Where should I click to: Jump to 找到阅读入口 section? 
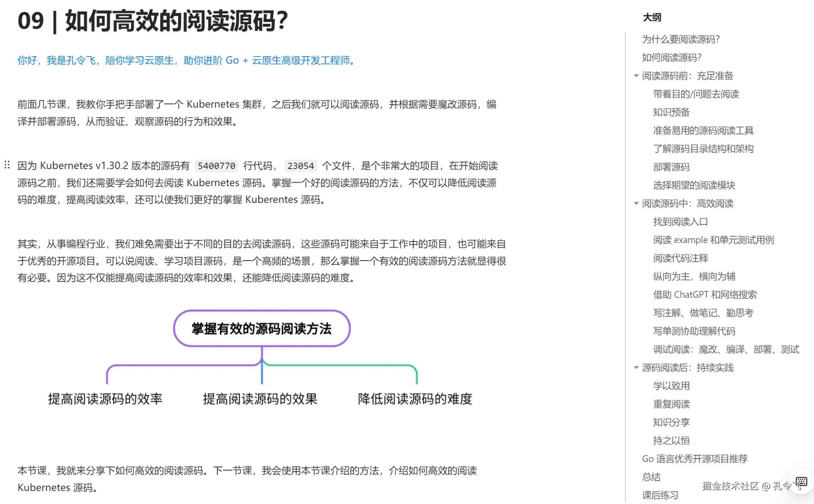click(680, 221)
